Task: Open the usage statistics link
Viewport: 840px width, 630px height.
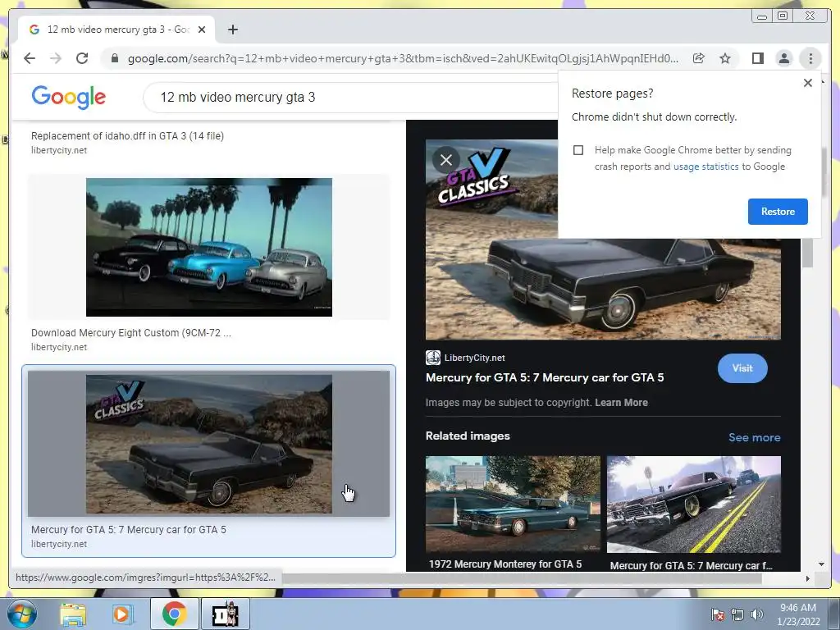Action: click(x=705, y=167)
